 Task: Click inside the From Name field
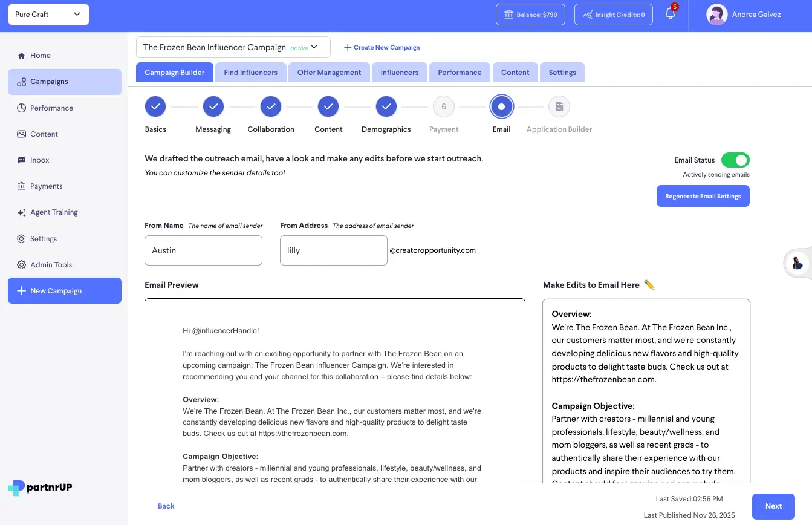tap(203, 250)
